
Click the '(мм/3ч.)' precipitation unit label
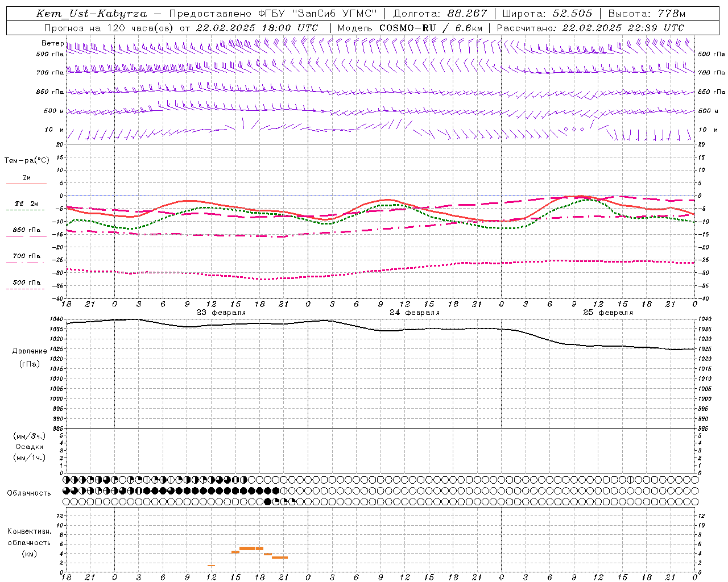pyautogui.click(x=30, y=436)
